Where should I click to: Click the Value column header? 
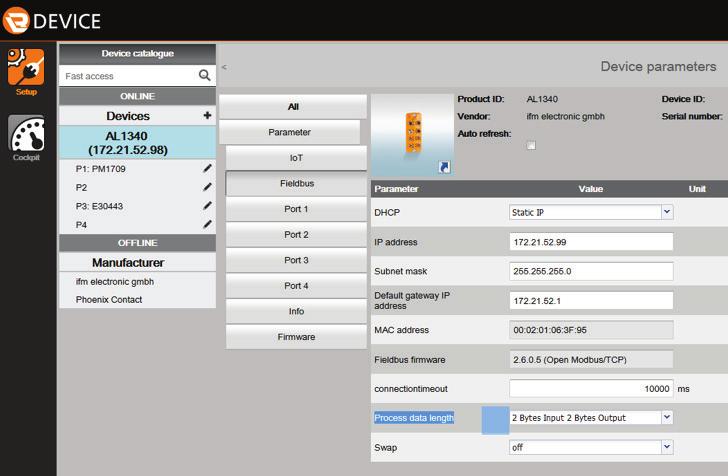pyautogui.click(x=591, y=189)
